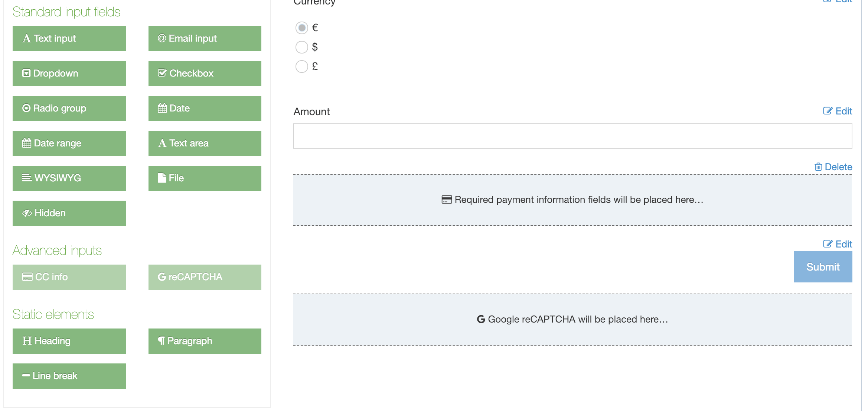Choose the Dollar currency radio button
Viewport: 868px width, 411px height.
pos(302,47)
